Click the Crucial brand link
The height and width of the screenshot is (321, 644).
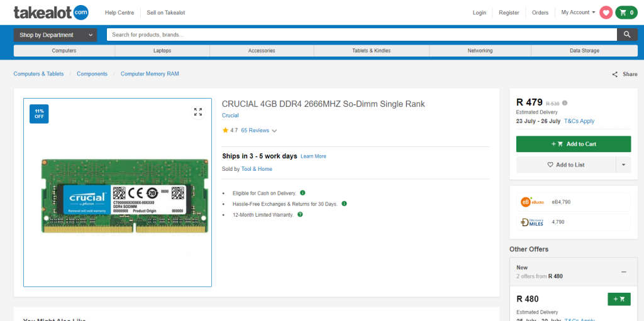pyautogui.click(x=230, y=116)
